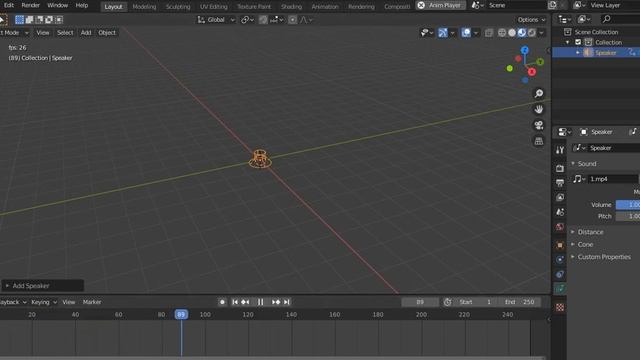The image size is (640, 360).
Task: Open the viewport Add menu
Action: (x=86, y=33)
